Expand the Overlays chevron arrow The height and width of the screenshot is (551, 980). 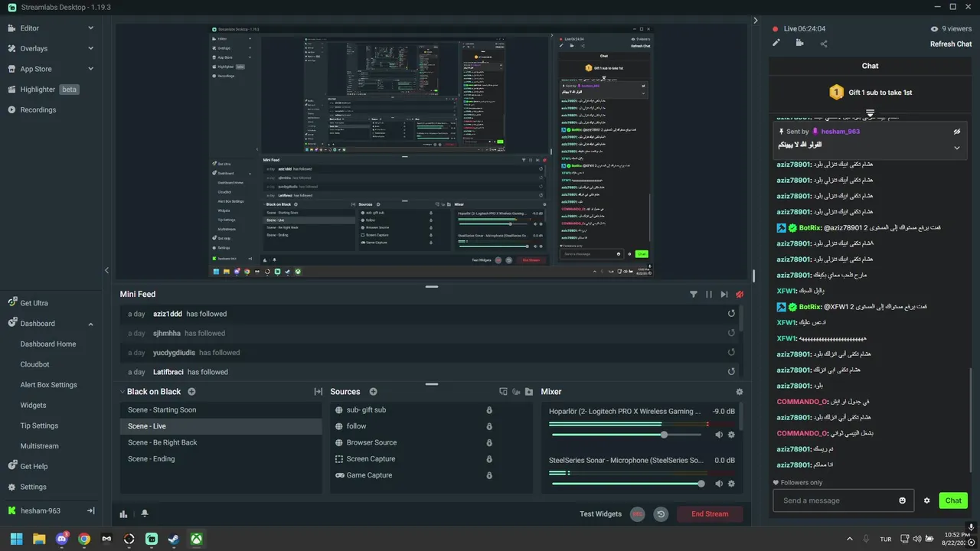click(x=90, y=48)
